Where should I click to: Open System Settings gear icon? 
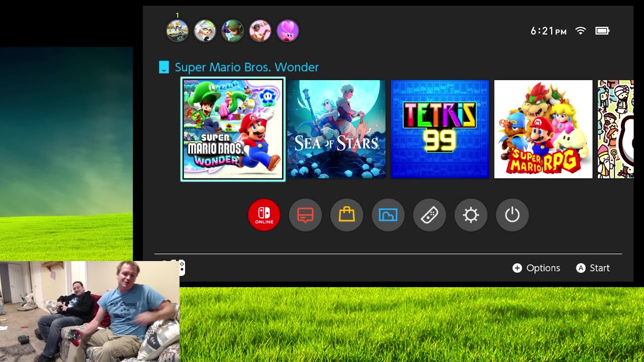click(471, 215)
